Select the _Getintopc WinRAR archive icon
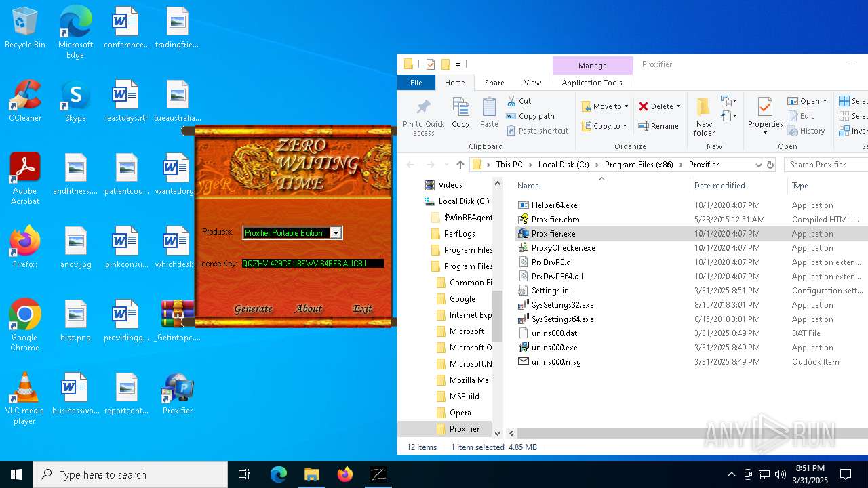868x488 pixels. tap(177, 320)
